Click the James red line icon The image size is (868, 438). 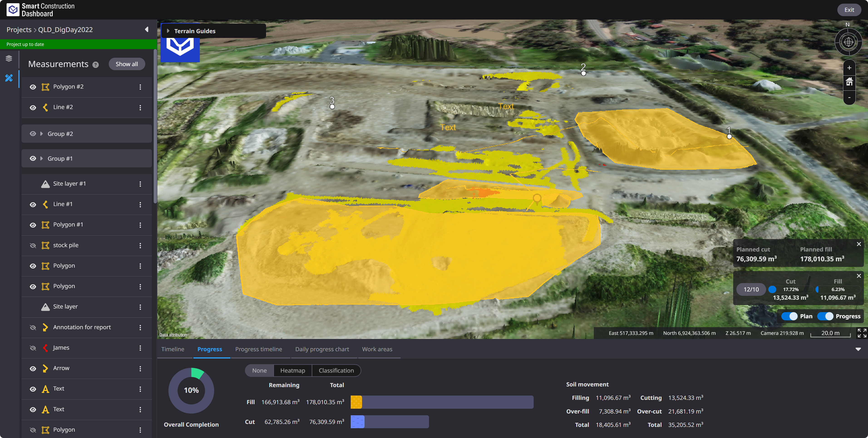pyautogui.click(x=45, y=348)
